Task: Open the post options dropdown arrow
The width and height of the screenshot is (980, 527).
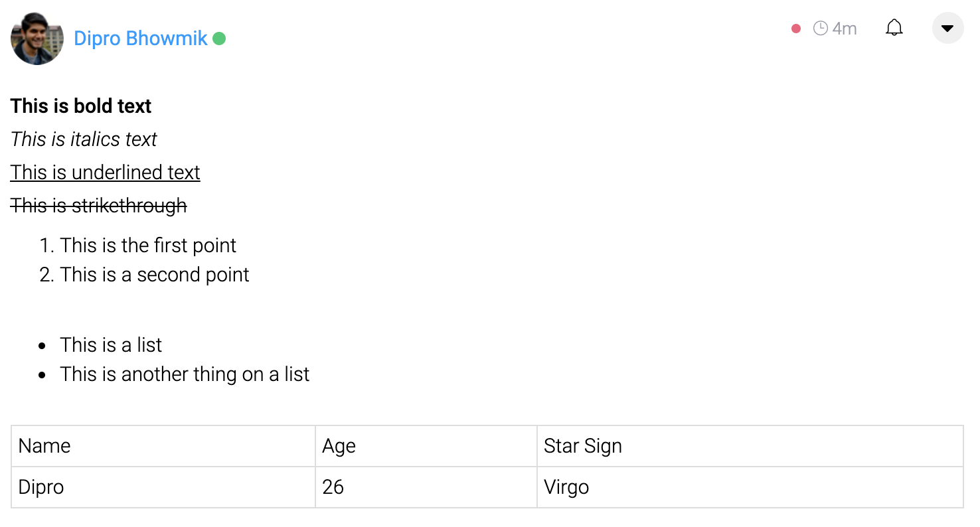Action: 947,29
